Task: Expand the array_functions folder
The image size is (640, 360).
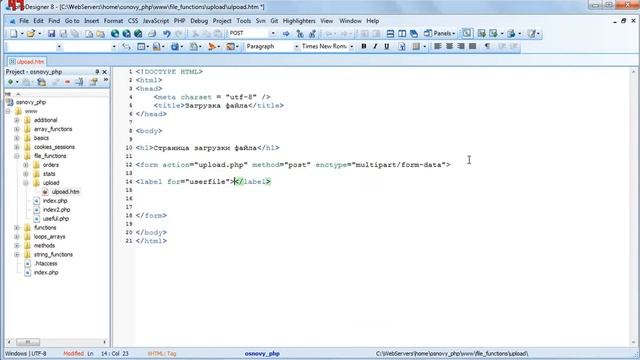Action: tap(17, 129)
